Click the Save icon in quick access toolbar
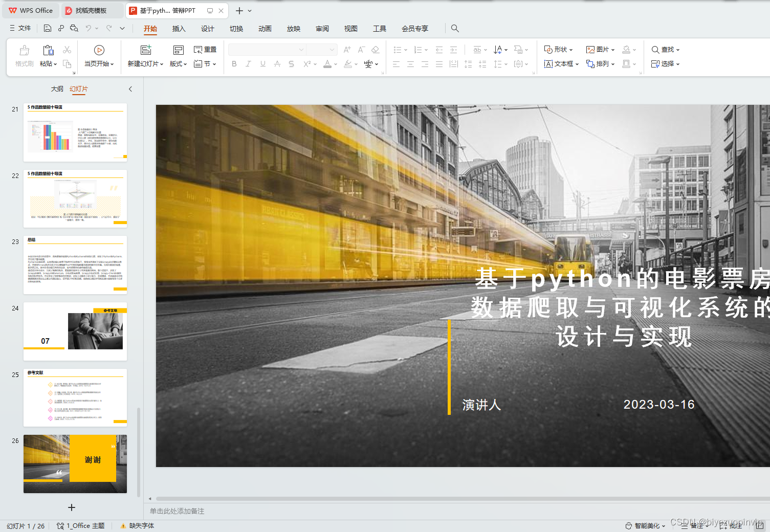 (48, 28)
